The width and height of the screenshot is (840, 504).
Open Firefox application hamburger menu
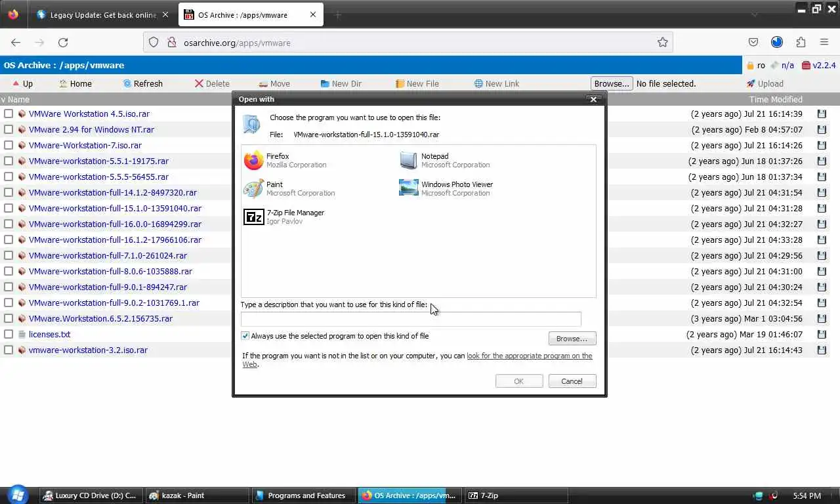pyautogui.click(x=824, y=43)
